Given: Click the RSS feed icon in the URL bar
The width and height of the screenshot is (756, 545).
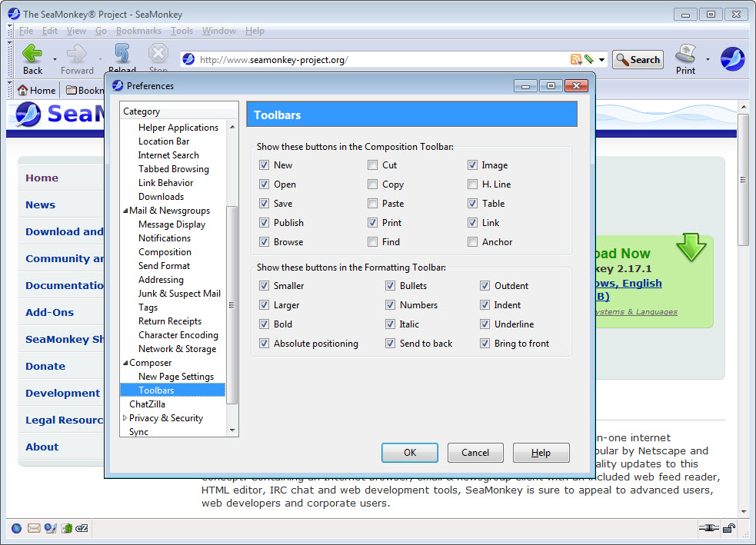Looking at the screenshot, I should click(x=576, y=59).
